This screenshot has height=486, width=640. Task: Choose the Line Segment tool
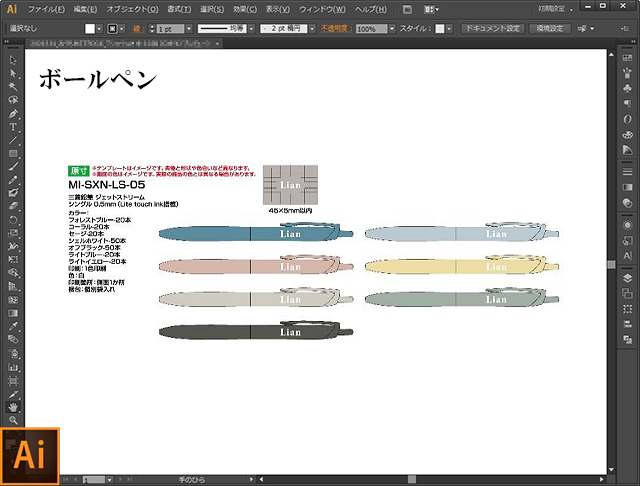(13, 140)
